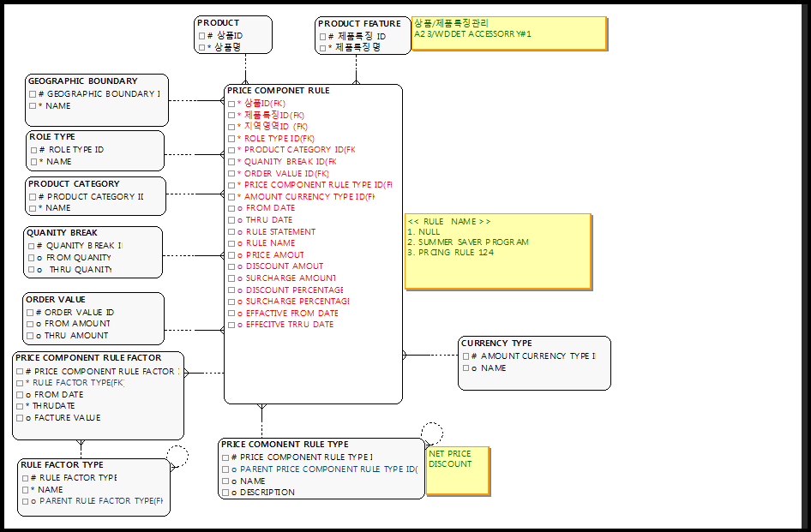Viewport: 811px width, 532px height.
Task: Tick the checkbox beside RULE STATEMENT attribute
Action: click(231, 232)
